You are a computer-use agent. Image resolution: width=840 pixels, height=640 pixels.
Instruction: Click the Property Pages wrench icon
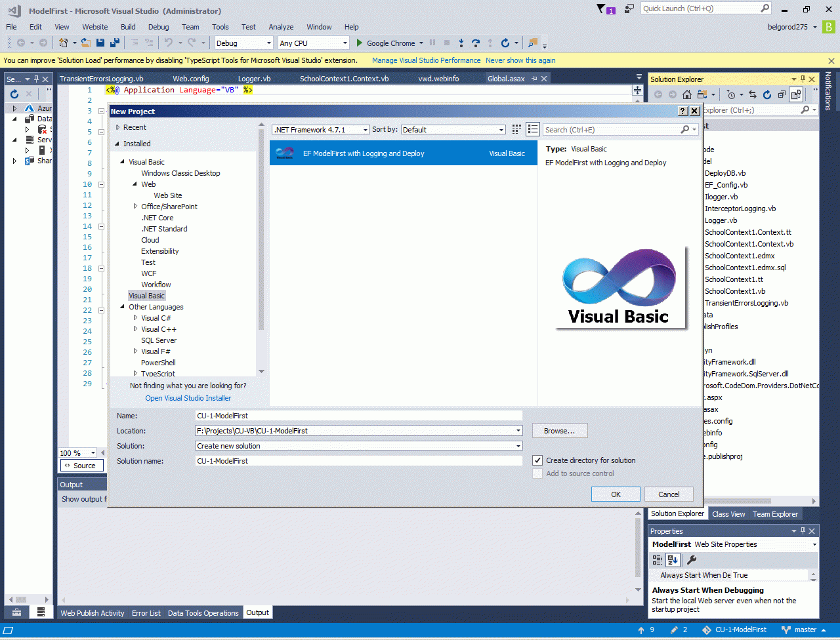[x=691, y=560]
